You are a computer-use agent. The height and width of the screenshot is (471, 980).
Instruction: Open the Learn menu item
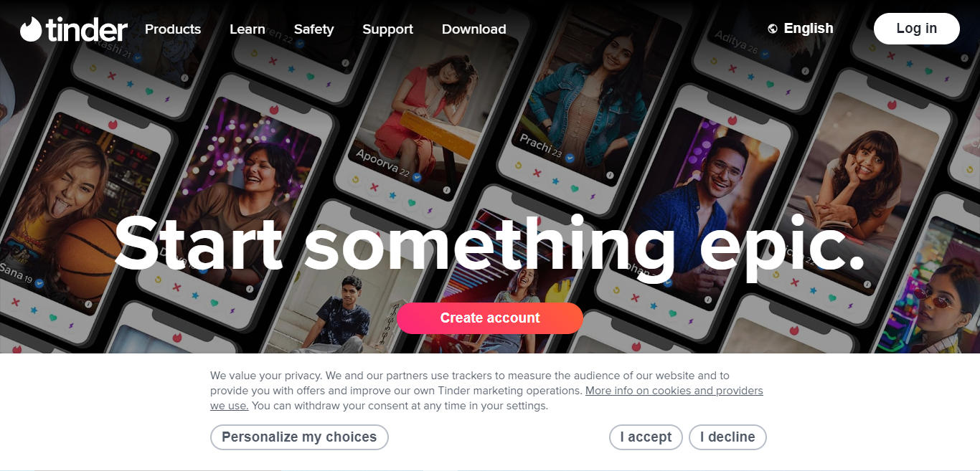[248, 29]
